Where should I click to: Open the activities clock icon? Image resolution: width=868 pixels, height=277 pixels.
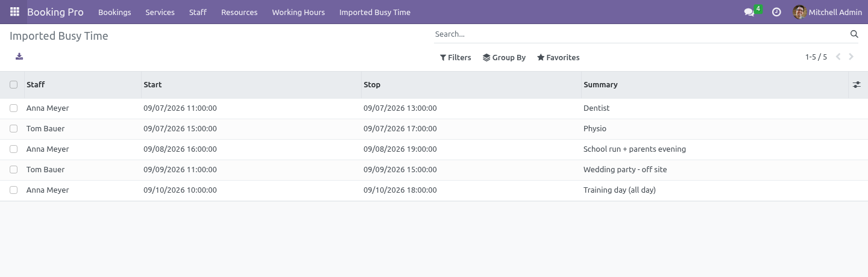[776, 12]
